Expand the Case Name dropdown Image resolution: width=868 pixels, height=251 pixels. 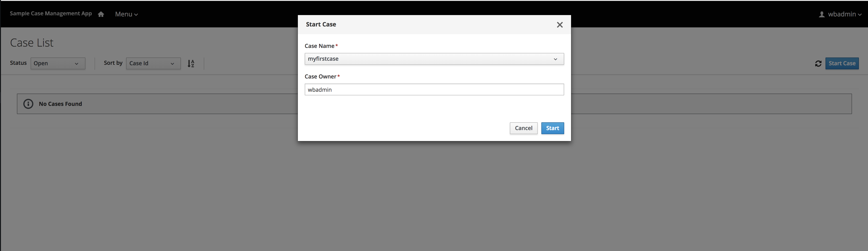434,59
